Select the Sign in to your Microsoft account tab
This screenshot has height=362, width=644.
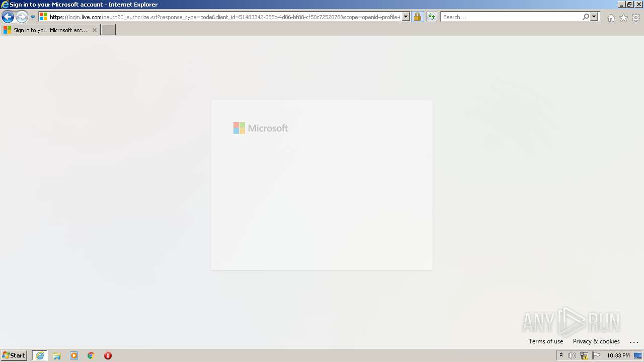click(50, 30)
